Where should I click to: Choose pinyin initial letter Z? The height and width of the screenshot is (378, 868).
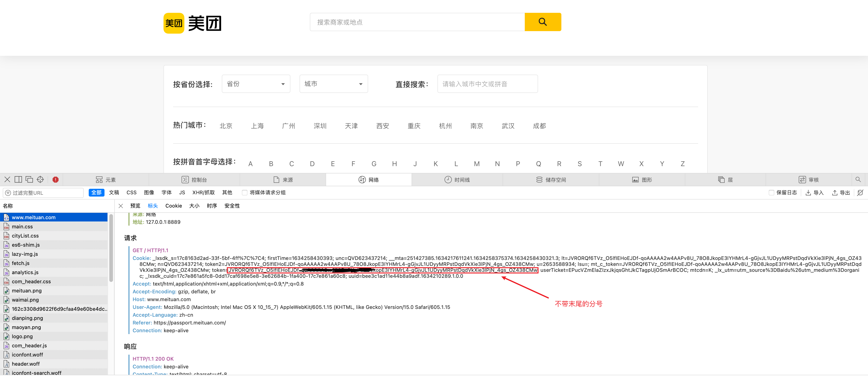click(x=682, y=164)
